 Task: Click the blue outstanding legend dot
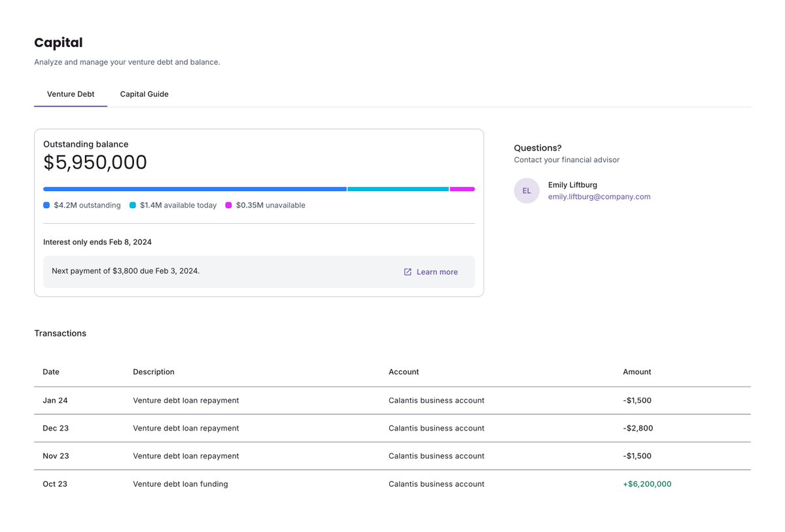(46, 205)
